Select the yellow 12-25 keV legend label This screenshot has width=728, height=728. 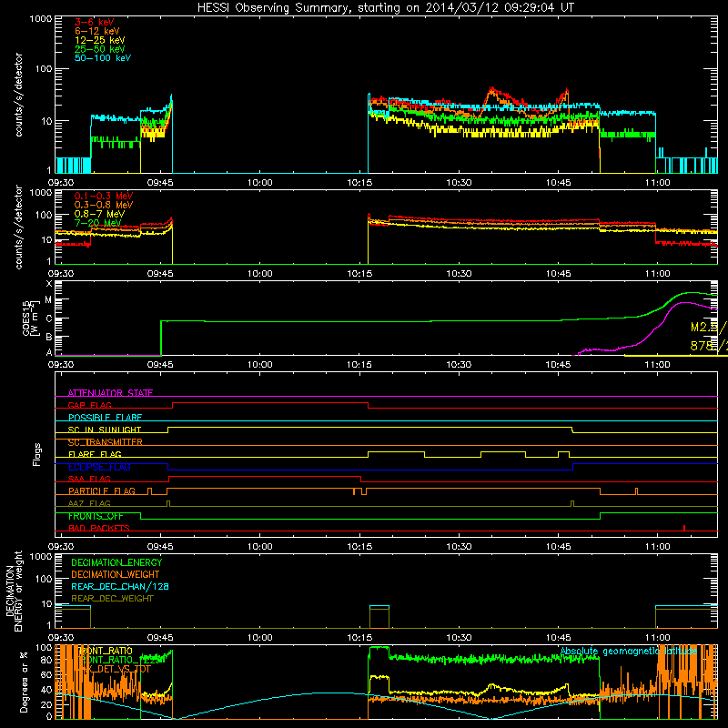pyautogui.click(x=99, y=40)
